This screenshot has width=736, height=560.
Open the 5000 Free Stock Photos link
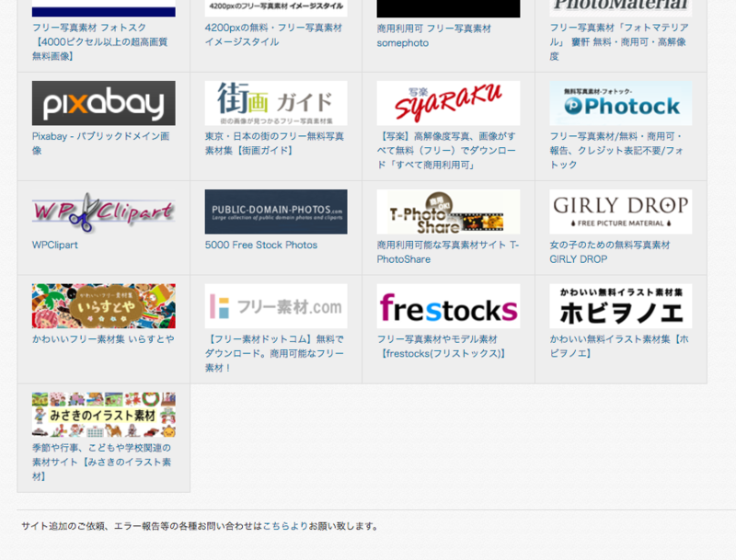(x=261, y=245)
